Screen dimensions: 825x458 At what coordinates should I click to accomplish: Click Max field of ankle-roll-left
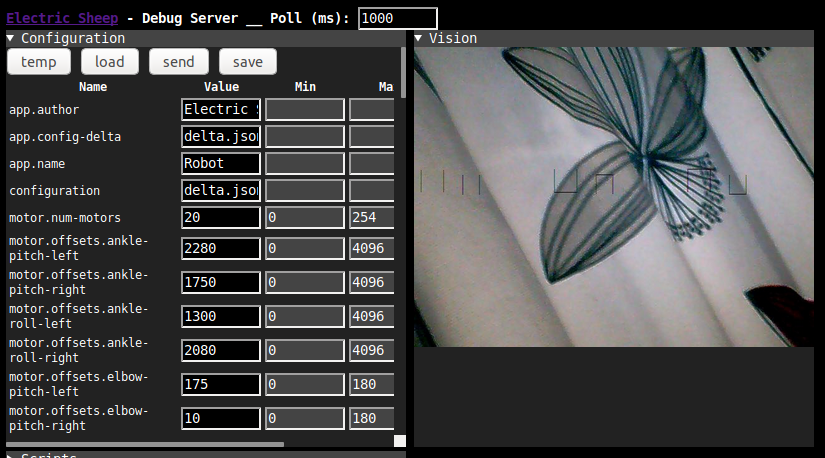372,316
